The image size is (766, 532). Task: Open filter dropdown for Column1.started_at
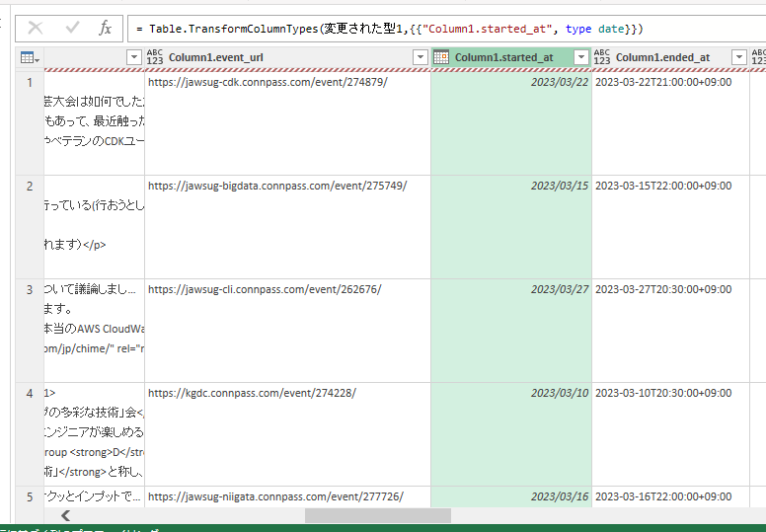point(580,57)
